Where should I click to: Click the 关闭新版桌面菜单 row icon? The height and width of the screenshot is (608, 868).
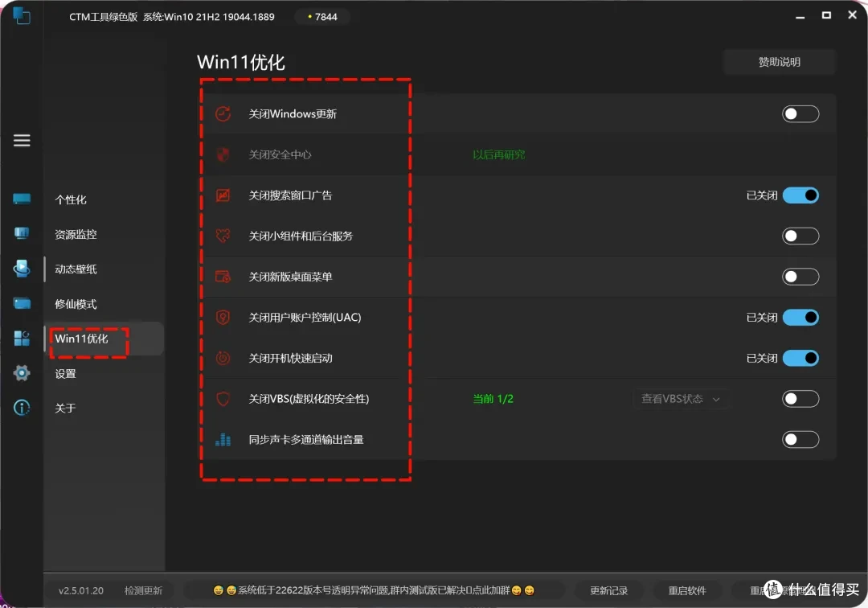tap(223, 277)
